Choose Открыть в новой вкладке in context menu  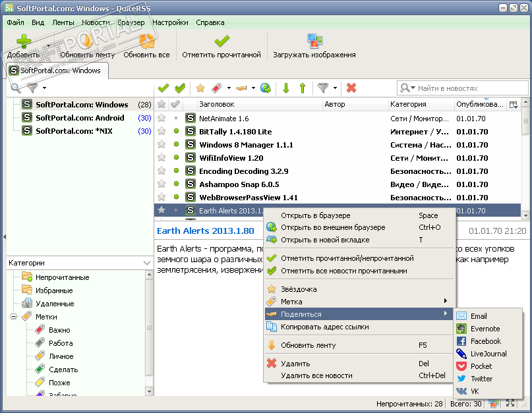pos(359,240)
